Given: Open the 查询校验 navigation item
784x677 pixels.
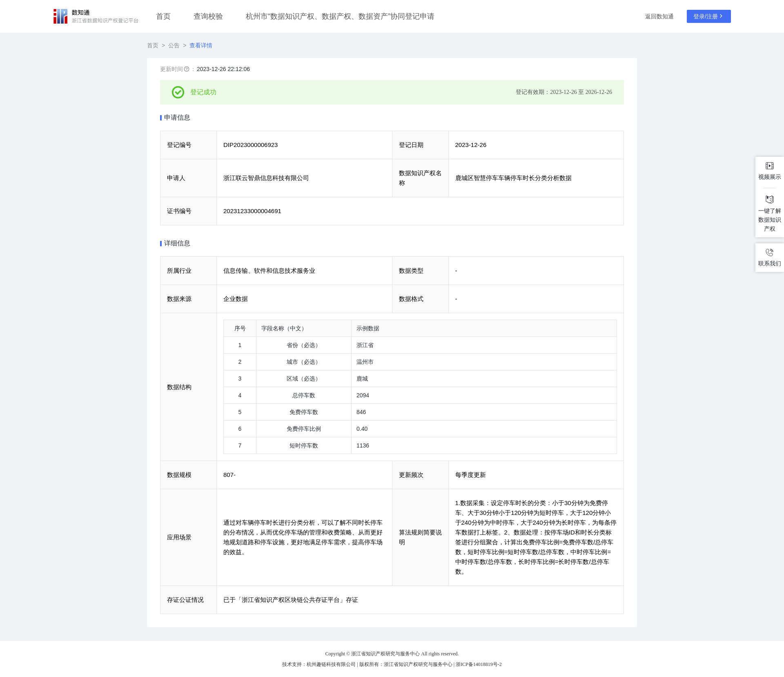Looking at the screenshot, I should pyautogui.click(x=208, y=16).
